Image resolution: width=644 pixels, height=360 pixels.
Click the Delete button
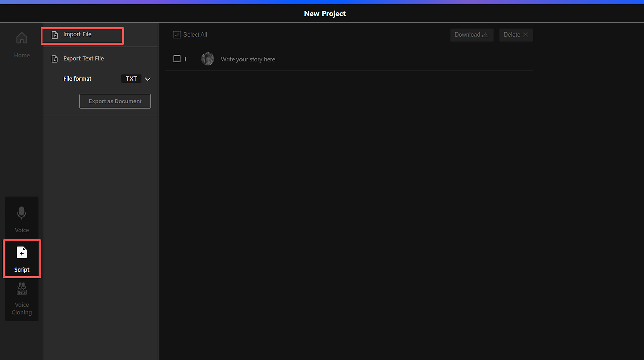coord(516,35)
